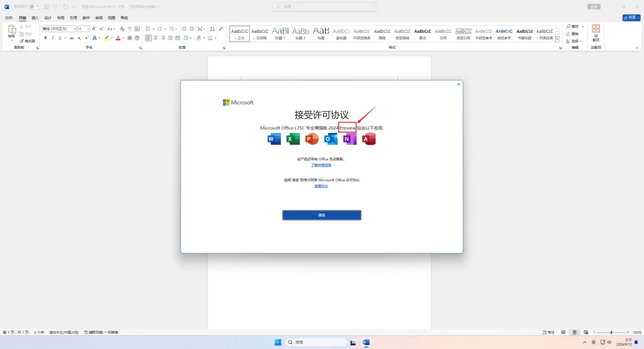
Task: Click the search box in the title bar
Action: coord(324,7)
